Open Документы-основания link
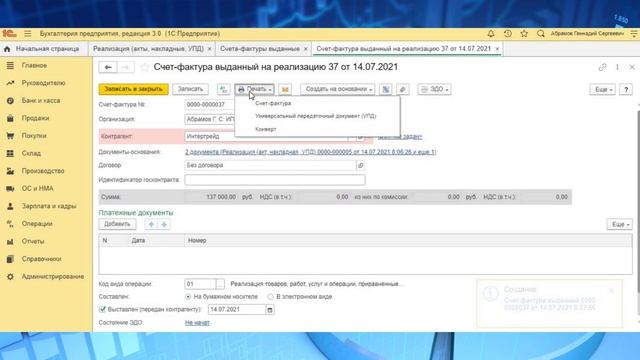 click(311, 152)
